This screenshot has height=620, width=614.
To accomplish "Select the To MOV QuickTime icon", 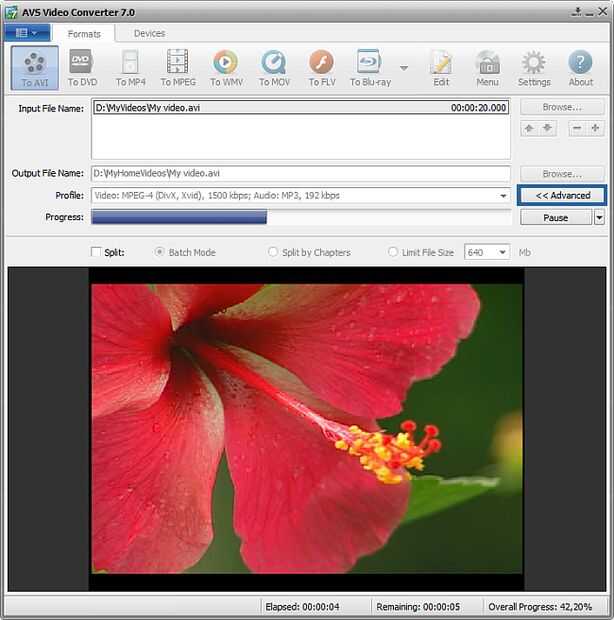I will [274, 68].
